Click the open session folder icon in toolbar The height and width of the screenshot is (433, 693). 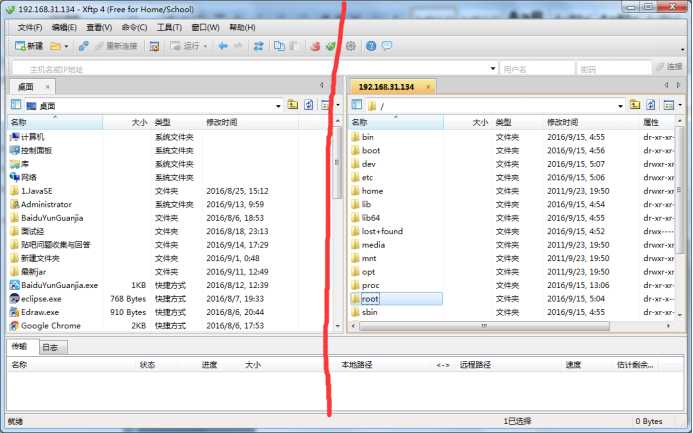pos(55,46)
